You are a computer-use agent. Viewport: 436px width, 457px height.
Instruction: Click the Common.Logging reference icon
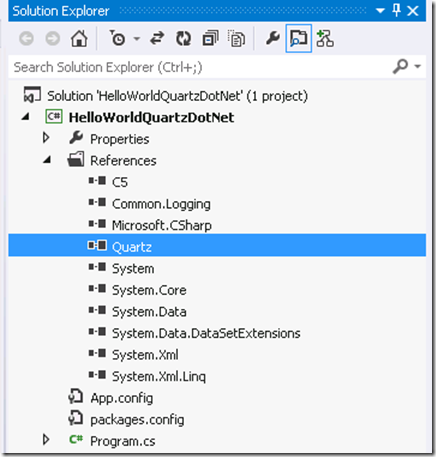coord(97,202)
